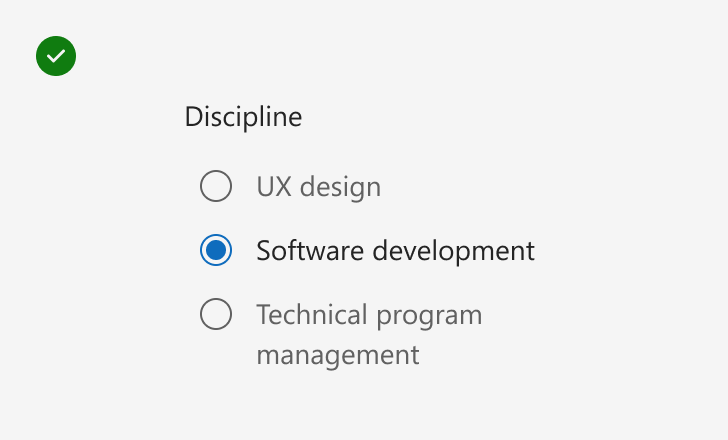Click the completed status indicator icon
Image resolution: width=728 pixels, height=440 pixels.
[x=56, y=56]
